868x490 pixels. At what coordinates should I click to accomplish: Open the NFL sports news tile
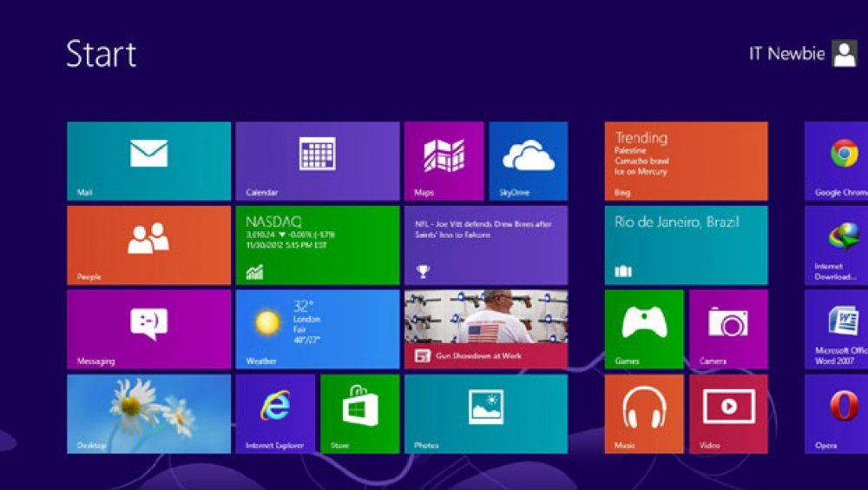pos(486,246)
